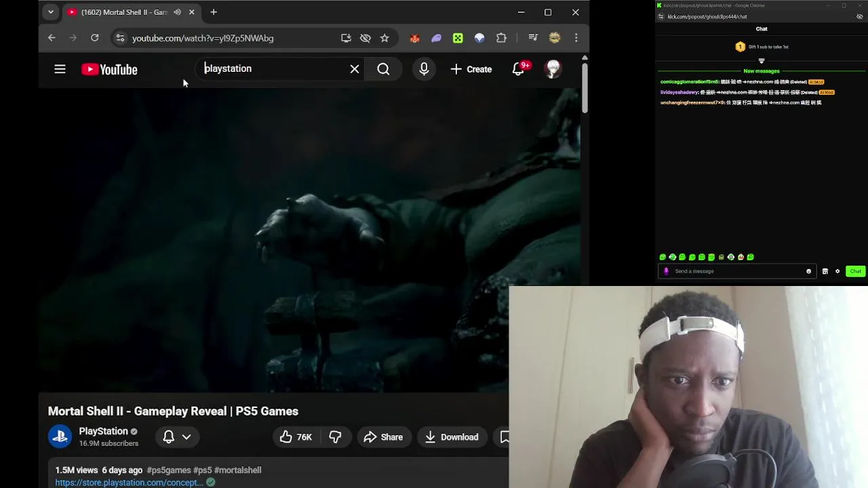View site information in the YouTube address bar
This screenshot has height=488, width=868.
point(120,38)
